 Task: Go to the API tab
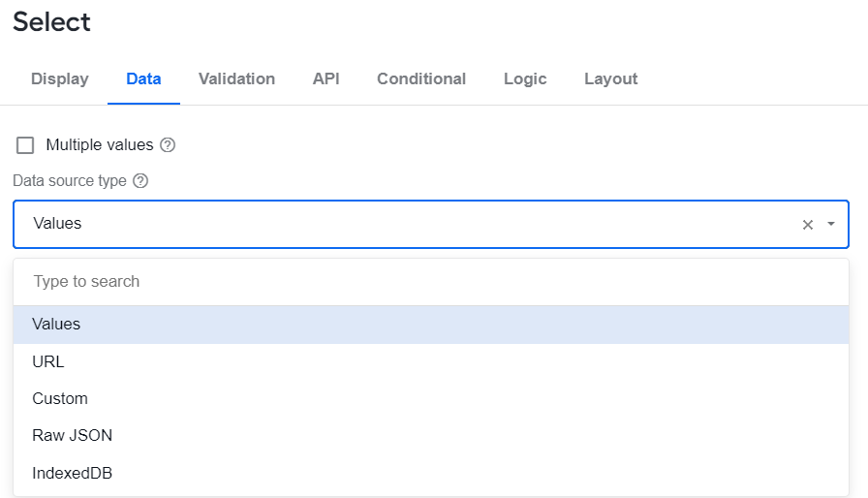[326, 78]
